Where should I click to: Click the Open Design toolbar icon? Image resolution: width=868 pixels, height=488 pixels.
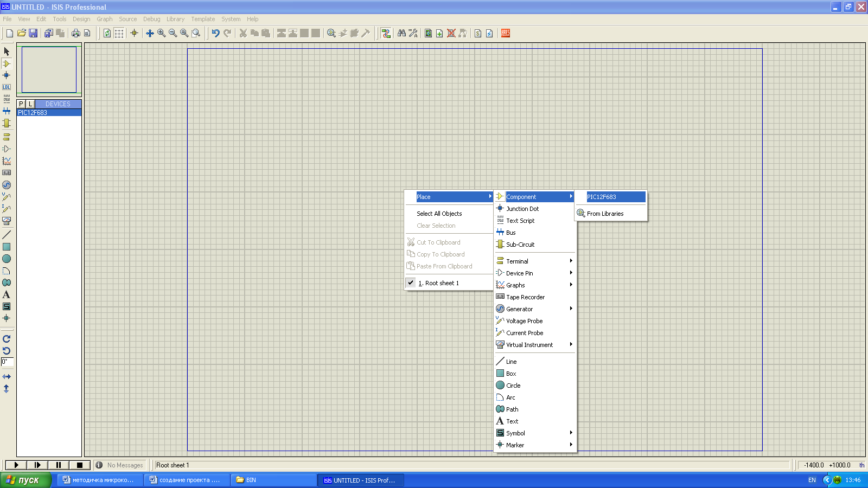21,33
